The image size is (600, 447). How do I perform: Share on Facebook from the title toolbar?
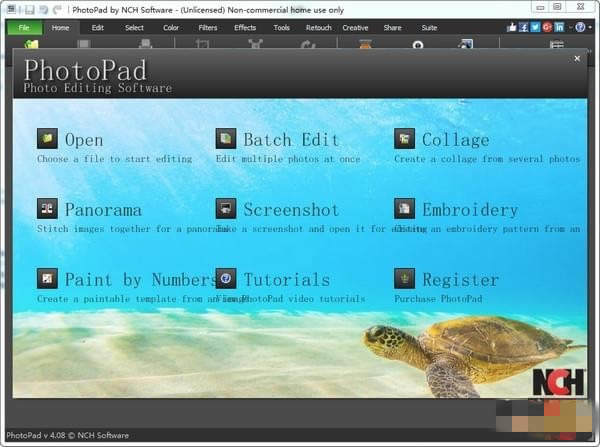[523, 27]
